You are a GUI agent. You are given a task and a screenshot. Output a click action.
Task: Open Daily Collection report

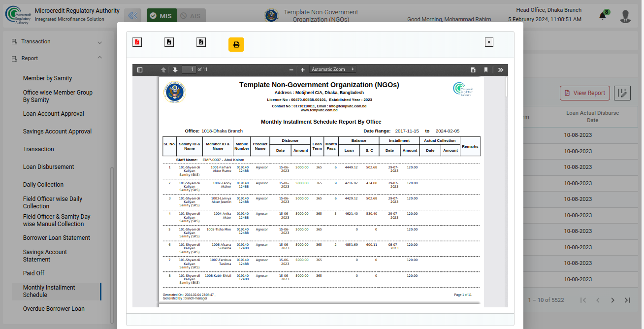(43, 185)
